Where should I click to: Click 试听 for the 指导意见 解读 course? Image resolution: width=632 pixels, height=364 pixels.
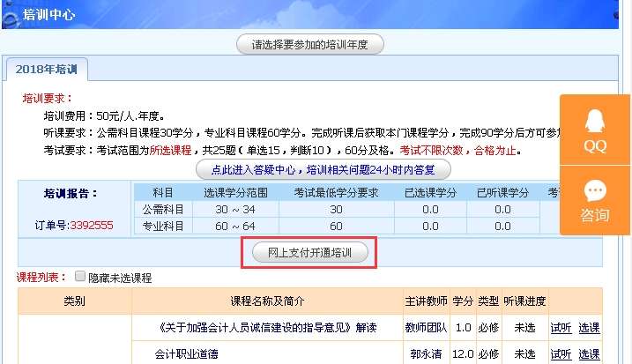pos(561,328)
